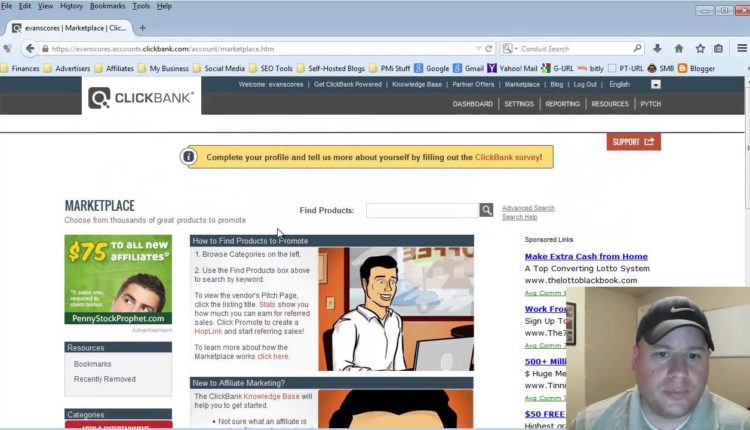Open the View menu
The height and width of the screenshot is (430, 750).
coord(45,6)
